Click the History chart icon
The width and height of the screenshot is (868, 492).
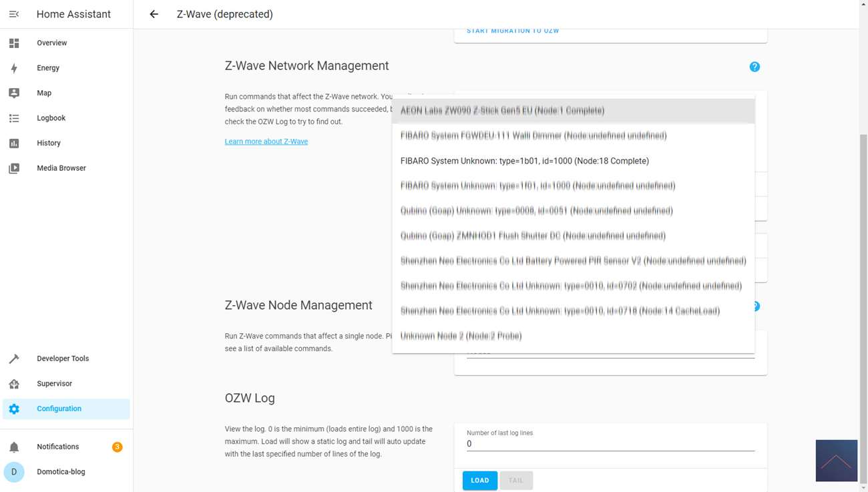click(14, 144)
